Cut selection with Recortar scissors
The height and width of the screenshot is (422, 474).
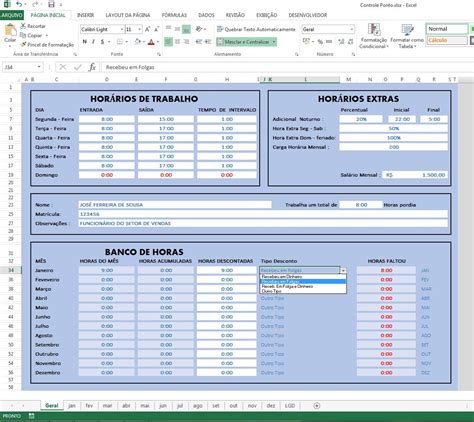tap(33, 26)
